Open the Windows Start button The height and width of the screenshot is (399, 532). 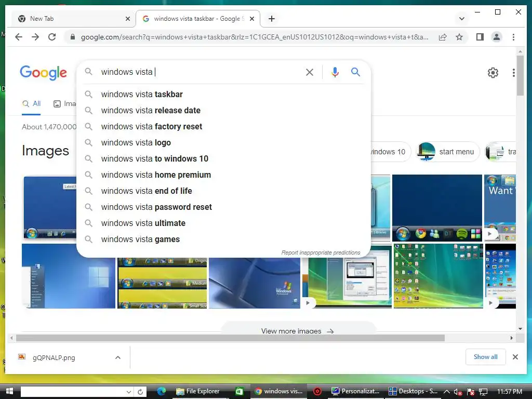click(x=9, y=392)
